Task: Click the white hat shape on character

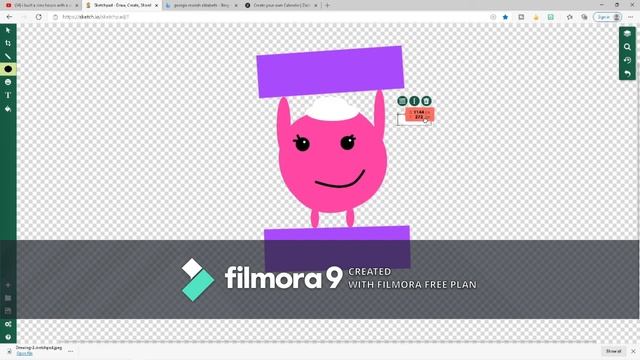Action: tap(332, 109)
